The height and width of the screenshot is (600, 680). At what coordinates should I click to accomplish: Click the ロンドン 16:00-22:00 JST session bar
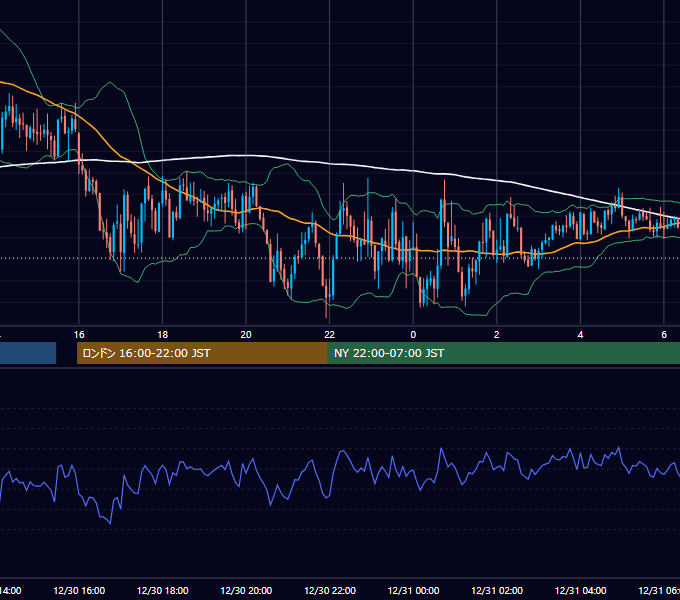pos(202,353)
